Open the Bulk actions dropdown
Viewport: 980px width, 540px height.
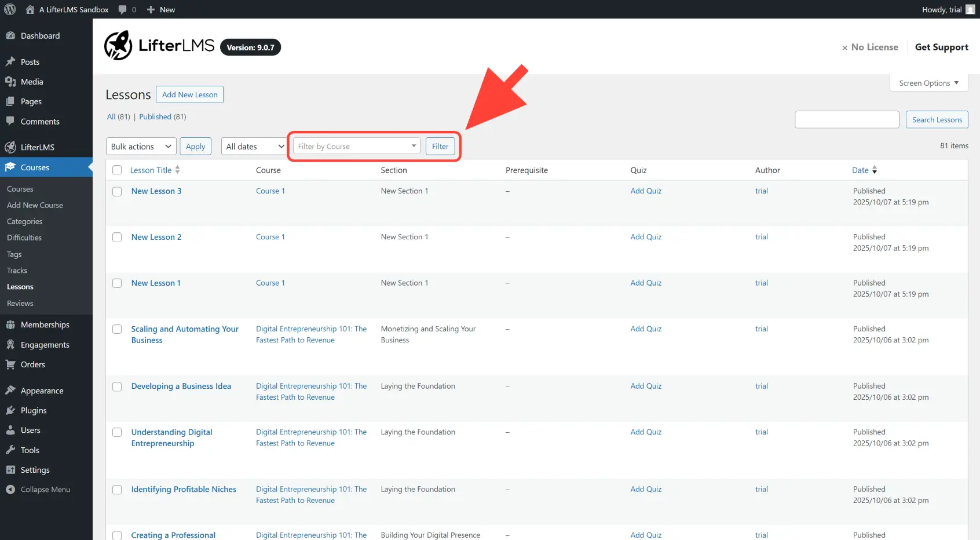[x=140, y=146]
